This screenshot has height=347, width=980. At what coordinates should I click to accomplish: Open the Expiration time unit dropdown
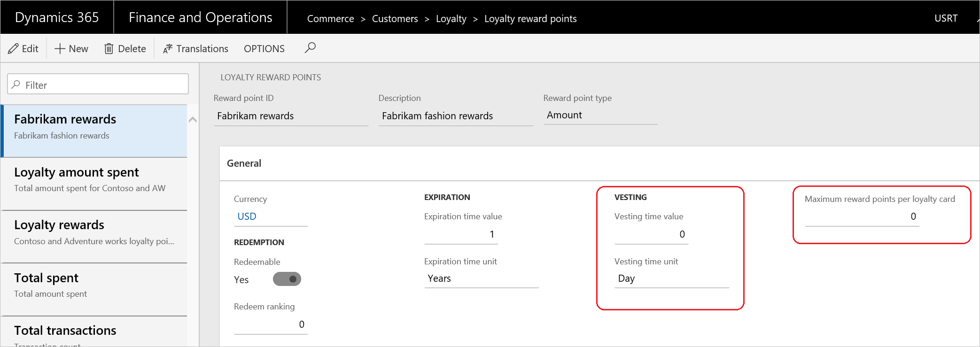pyautogui.click(x=481, y=278)
